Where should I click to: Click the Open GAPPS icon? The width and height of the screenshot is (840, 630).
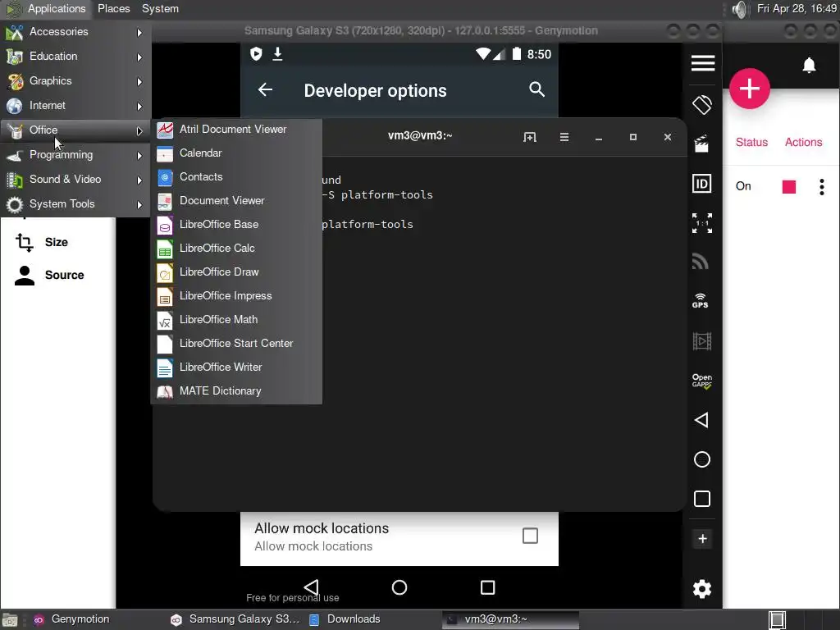[702, 381]
